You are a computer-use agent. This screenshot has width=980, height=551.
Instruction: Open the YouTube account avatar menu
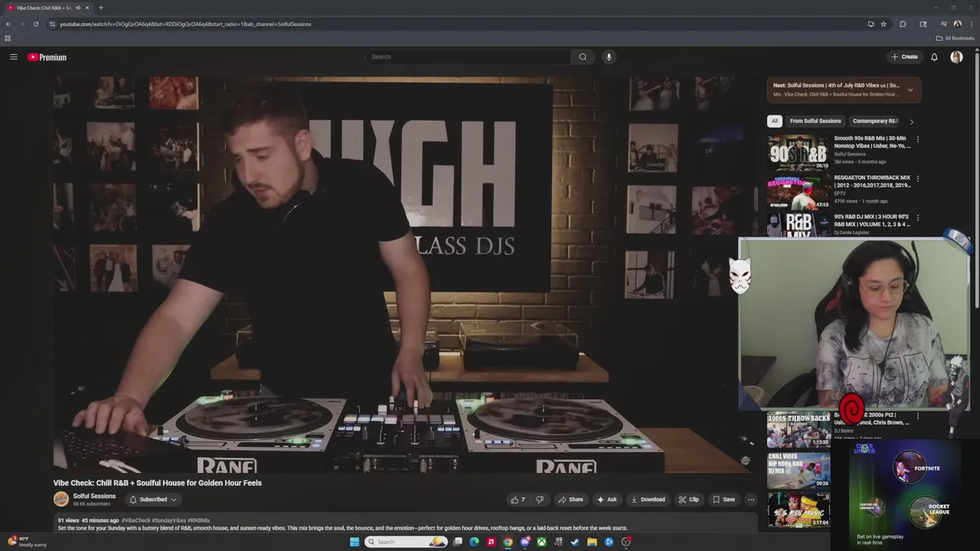[956, 57]
